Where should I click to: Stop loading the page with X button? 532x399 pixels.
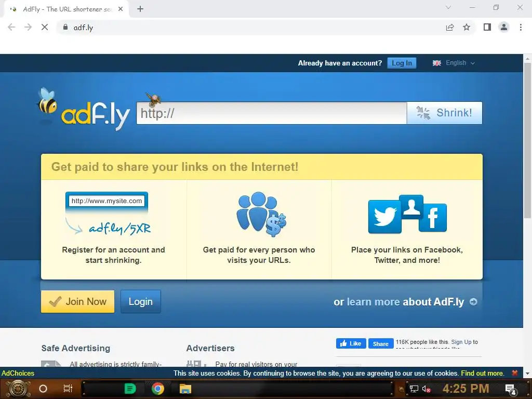45,27
